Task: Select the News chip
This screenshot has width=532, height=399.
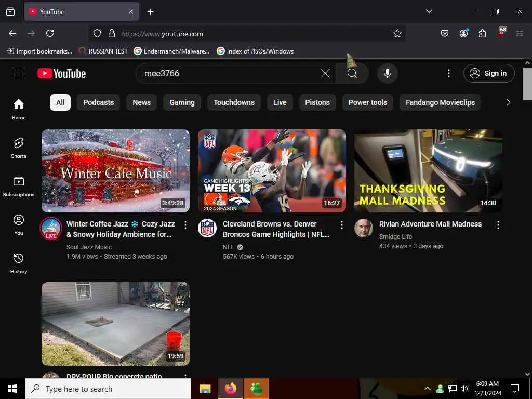Action: (x=141, y=102)
